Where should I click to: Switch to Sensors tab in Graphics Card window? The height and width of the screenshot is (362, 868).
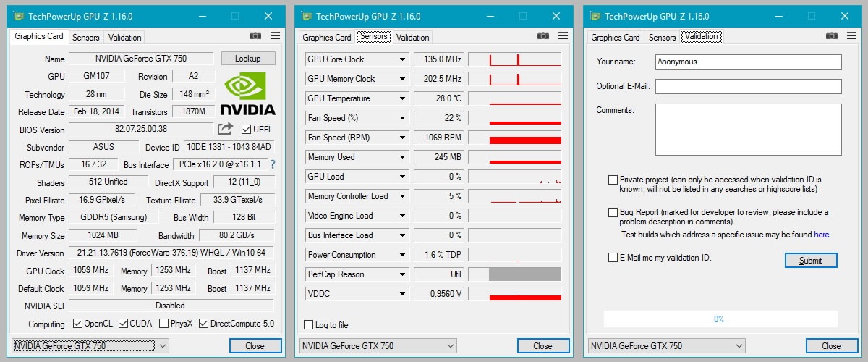[86, 37]
